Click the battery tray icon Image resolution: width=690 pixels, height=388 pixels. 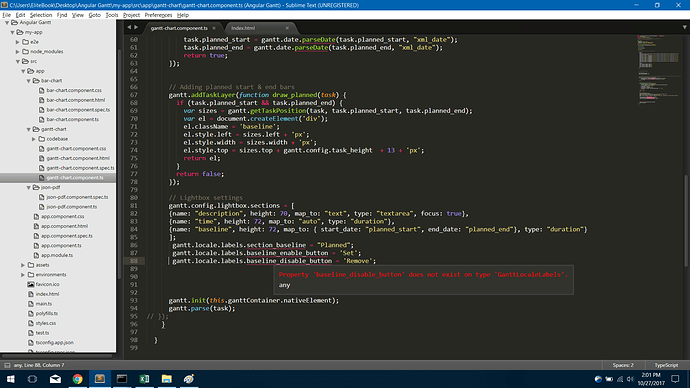click(609, 379)
